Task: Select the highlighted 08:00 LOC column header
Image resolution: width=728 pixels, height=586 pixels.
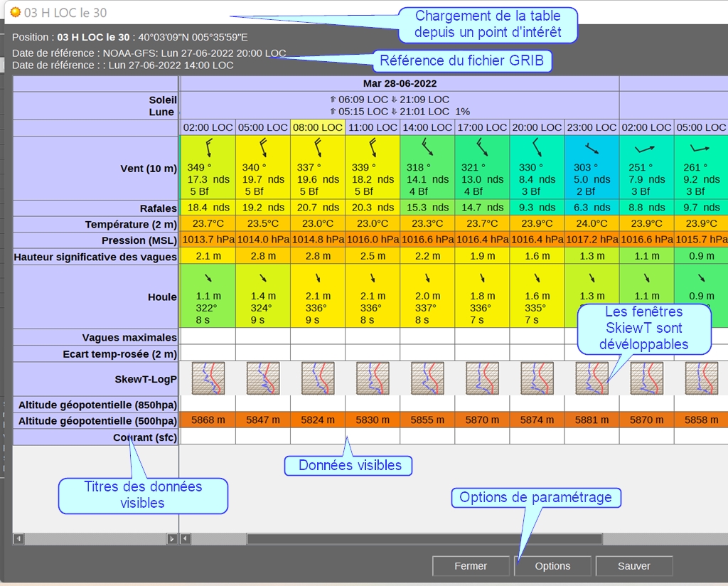Action: (x=318, y=128)
